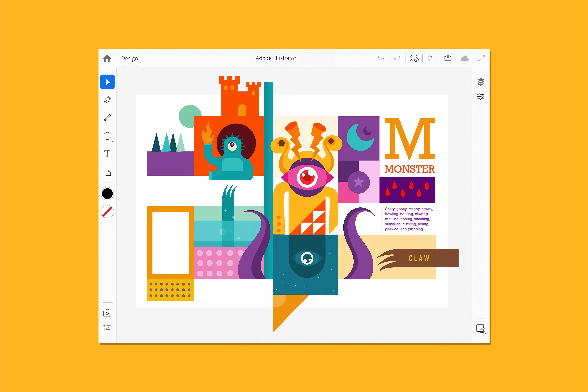Open the Design tab
This screenshot has height=392, width=588.
coord(129,59)
